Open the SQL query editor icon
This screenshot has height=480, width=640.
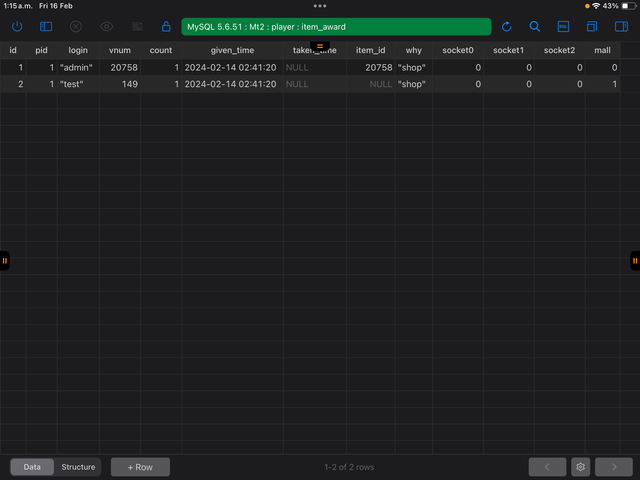pyautogui.click(x=563, y=27)
